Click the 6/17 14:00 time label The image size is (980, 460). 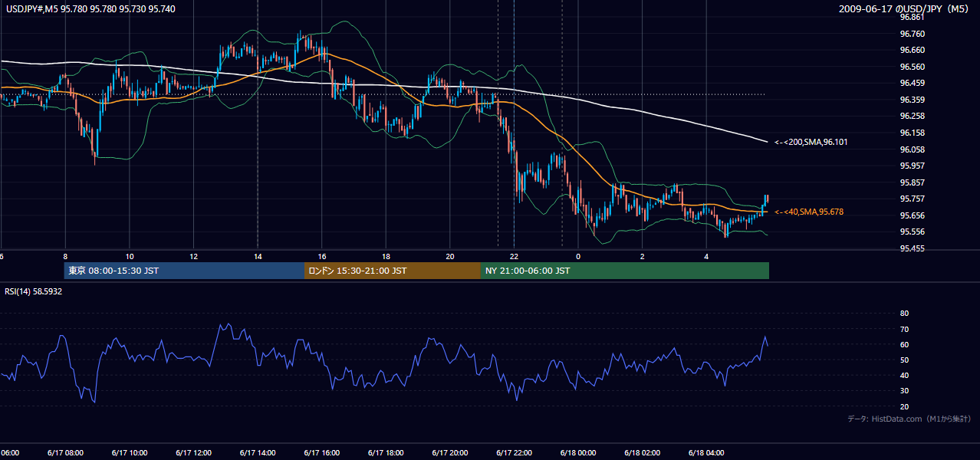(x=258, y=453)
